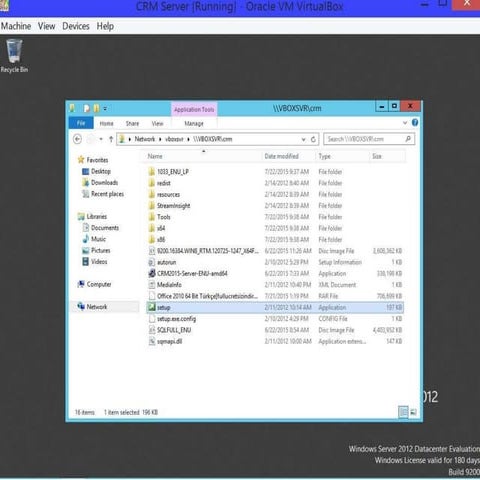Select the SQLFULL_ENU disc image icon

[x=152, y=330]
